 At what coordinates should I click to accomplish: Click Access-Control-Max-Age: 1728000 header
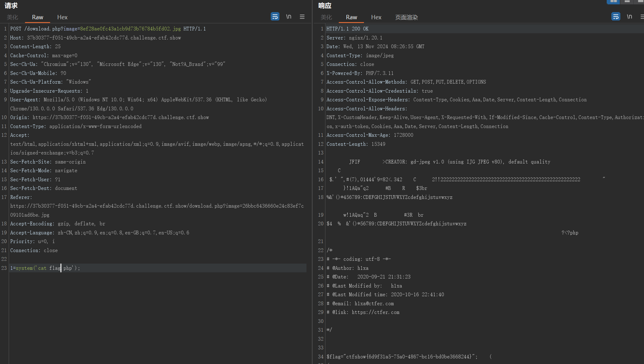point(370,135)
